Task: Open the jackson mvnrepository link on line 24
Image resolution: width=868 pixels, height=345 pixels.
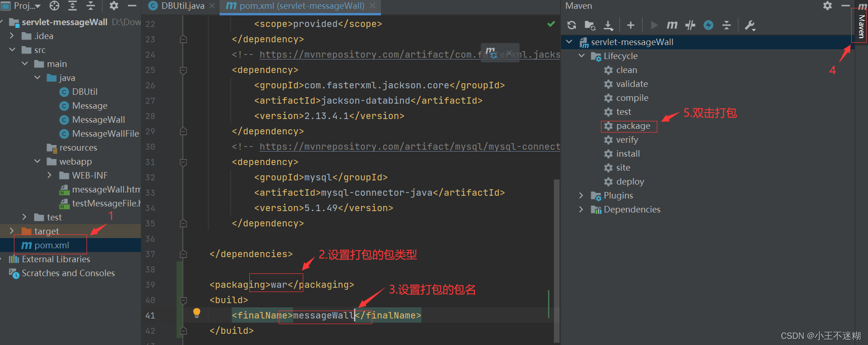Action: [x=409, y=54]
